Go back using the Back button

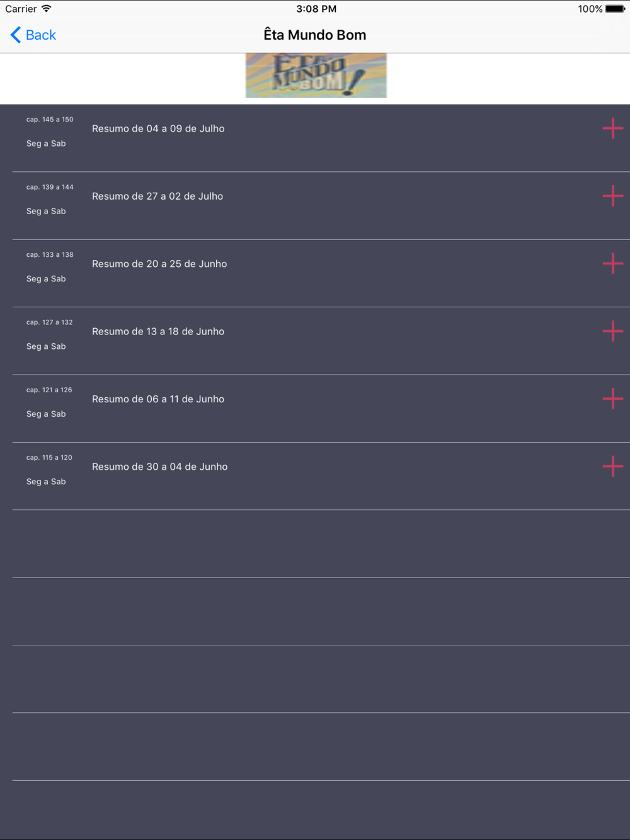pos(33,35)
